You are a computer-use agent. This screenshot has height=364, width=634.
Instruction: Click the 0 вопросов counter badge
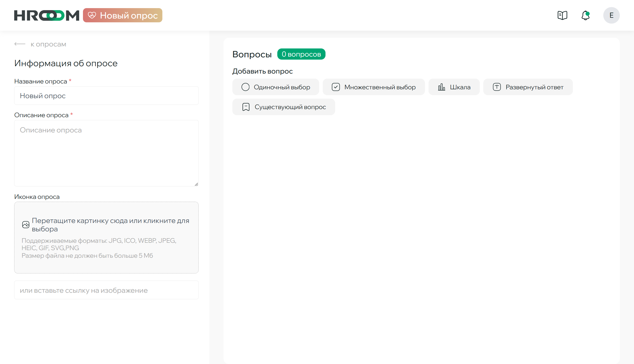coord(301,54)
